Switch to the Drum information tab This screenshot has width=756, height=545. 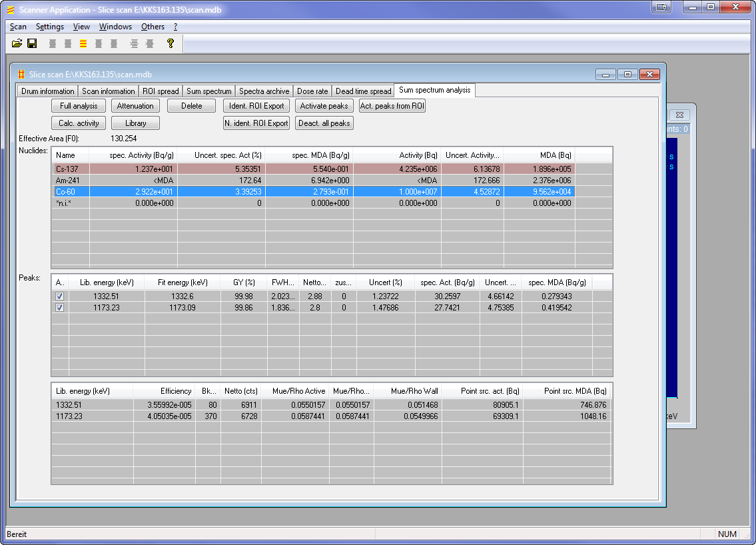tap(48, 91)
